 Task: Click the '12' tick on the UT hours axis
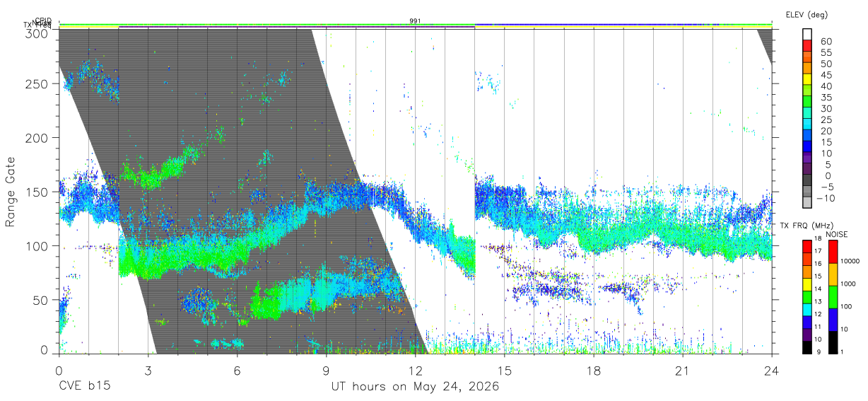coord(415,370)
